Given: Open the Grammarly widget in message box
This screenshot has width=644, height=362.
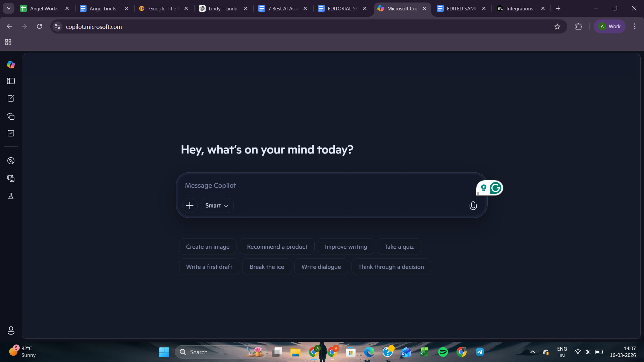Looking at the screenshot, I should 495,188.
